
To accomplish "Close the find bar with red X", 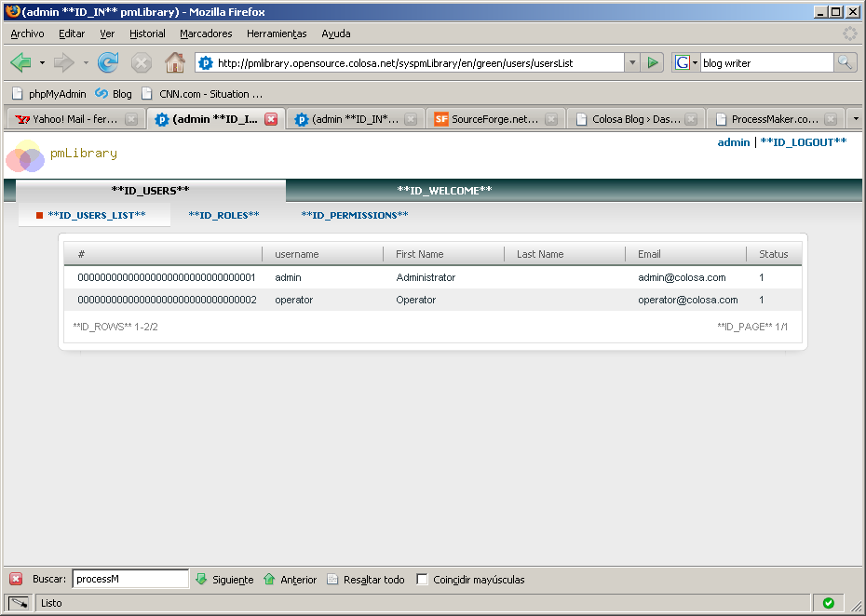I will click(x=16, y=580).
